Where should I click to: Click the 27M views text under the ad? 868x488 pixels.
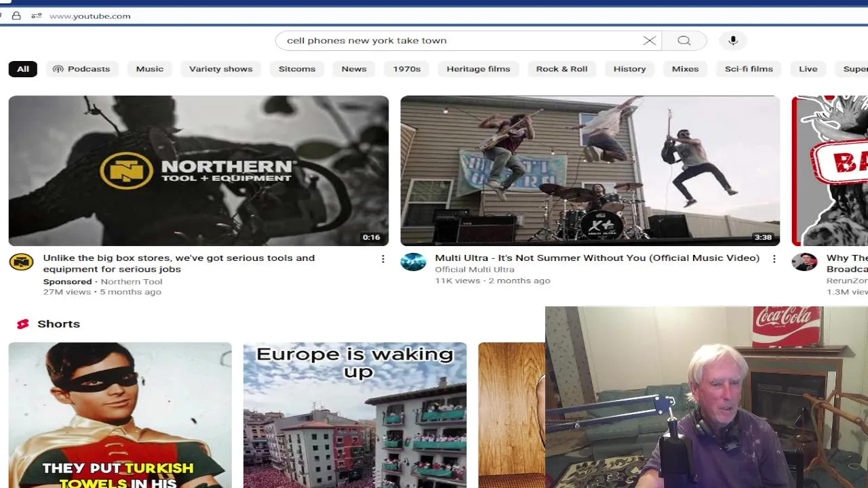click(66, 292)
